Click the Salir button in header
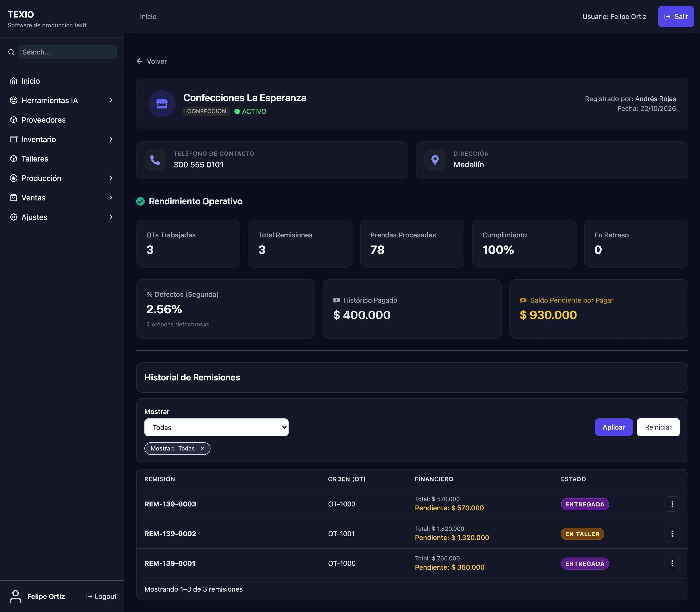The width and height of the screenshot is (700, 612). (x=676, y=16)
